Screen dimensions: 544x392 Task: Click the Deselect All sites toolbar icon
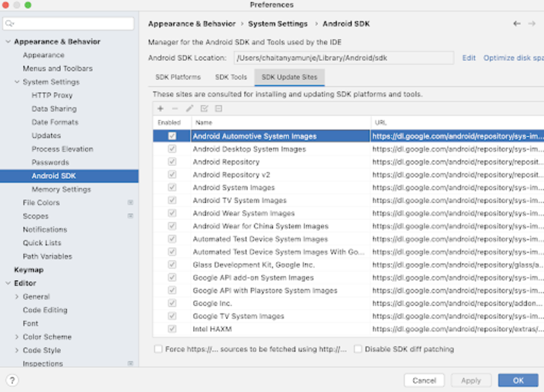pos(218,109)
